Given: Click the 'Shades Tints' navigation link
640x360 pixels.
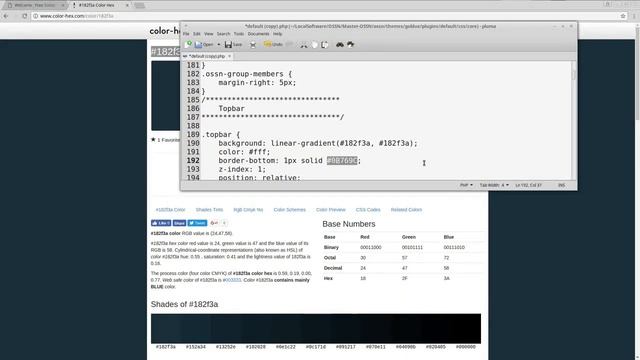Looking at the screenshot, I should tap(209, 210).
